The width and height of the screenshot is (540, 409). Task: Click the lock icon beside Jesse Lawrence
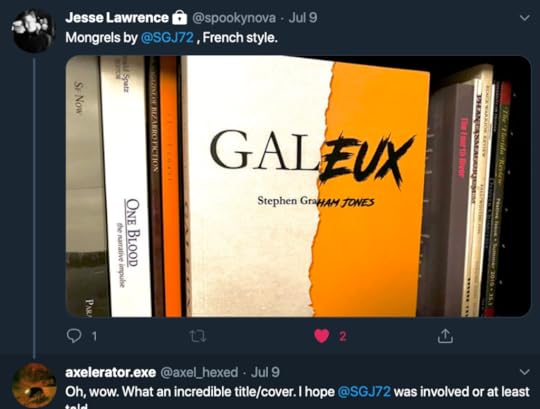(x=179, y=17)
